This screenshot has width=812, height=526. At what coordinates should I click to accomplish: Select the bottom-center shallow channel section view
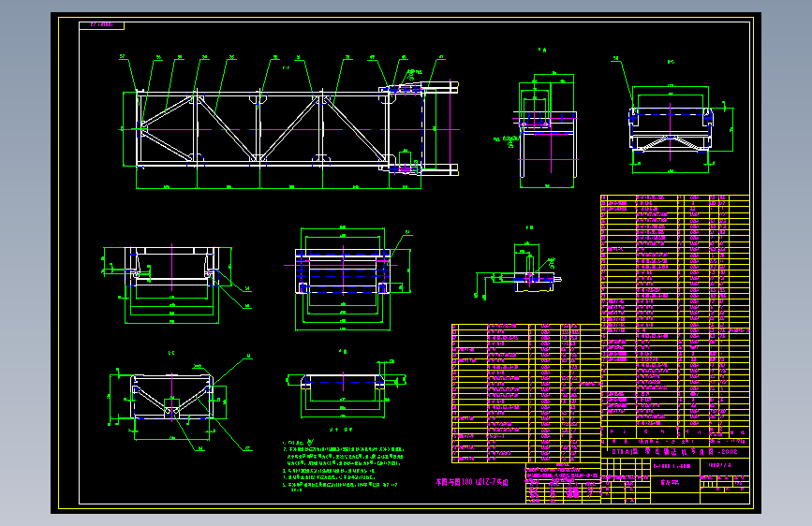[344, 389]
